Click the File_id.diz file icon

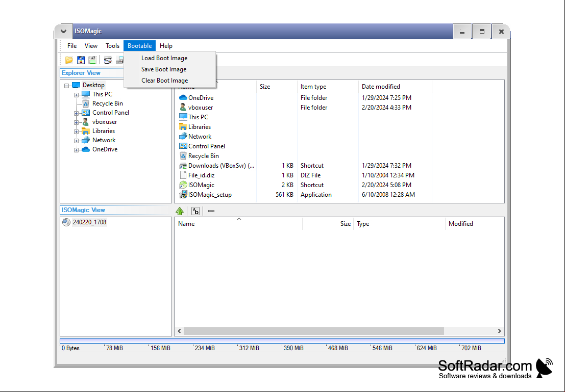(x=183, y=175)
